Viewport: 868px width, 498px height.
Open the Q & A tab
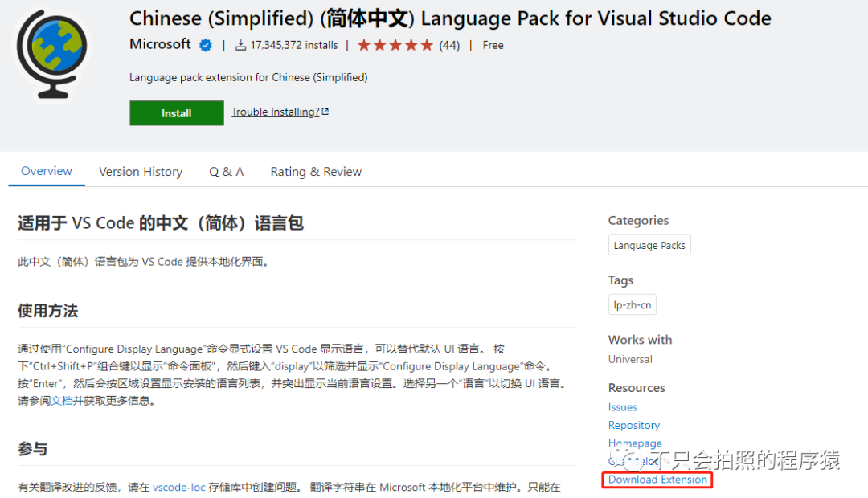click(227, 172)
